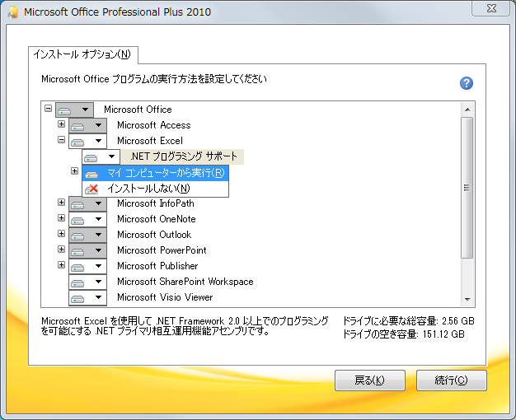Image resolution: width=516 pixels, height=420 pixels.
Task: Open the install option dropdown for Microsoft OneNote
Action: (88, 220)
